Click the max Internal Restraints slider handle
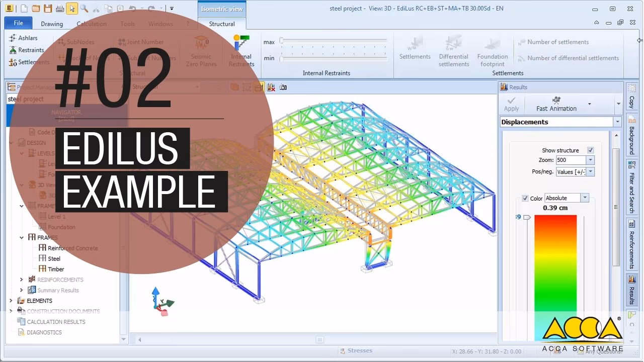 (282, 41)
